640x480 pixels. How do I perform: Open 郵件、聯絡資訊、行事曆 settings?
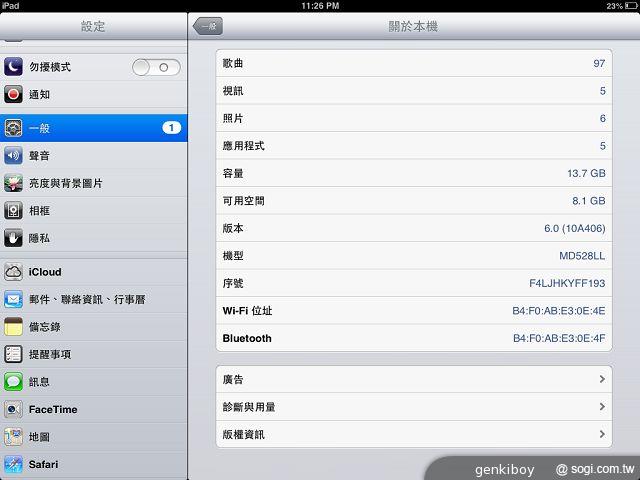93,299
